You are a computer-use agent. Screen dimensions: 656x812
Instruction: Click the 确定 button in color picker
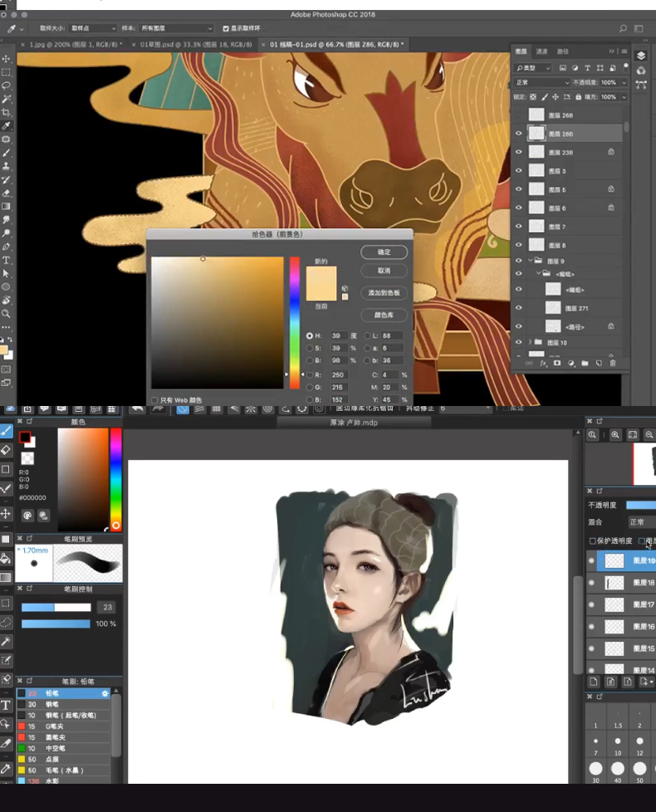coord(384,252)
